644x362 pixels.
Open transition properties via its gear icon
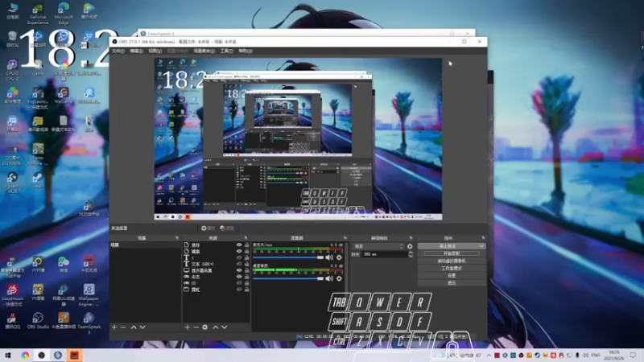(x=410, y=246)
